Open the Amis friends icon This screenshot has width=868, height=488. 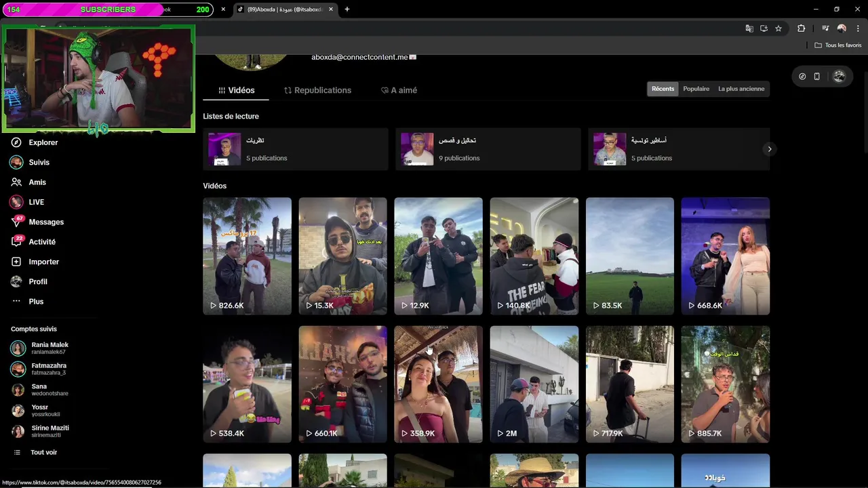[16, 182]
